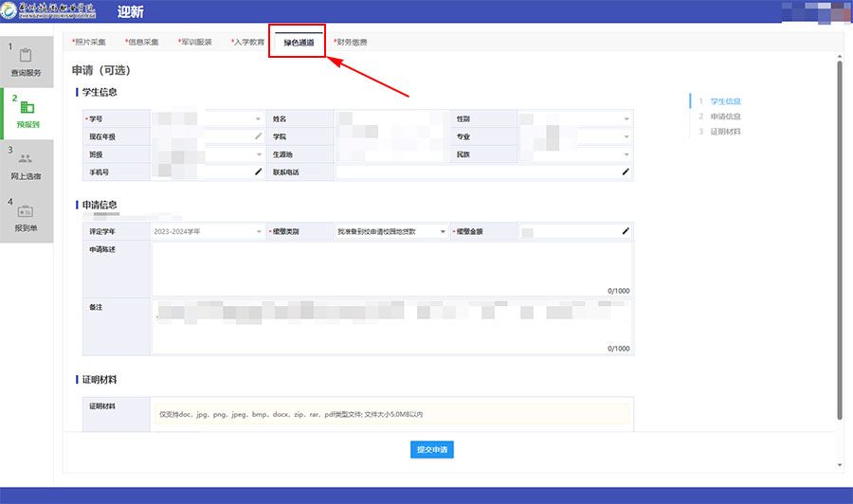Expand the 学号 dropdown
Viewport: 853px width, 504px height.
[258, 119]
